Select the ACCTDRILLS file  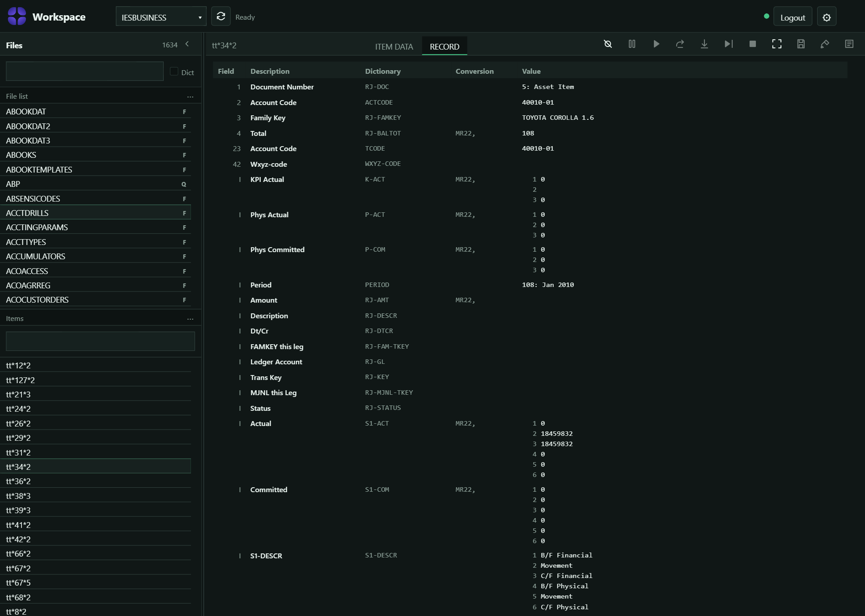[96, 213]
